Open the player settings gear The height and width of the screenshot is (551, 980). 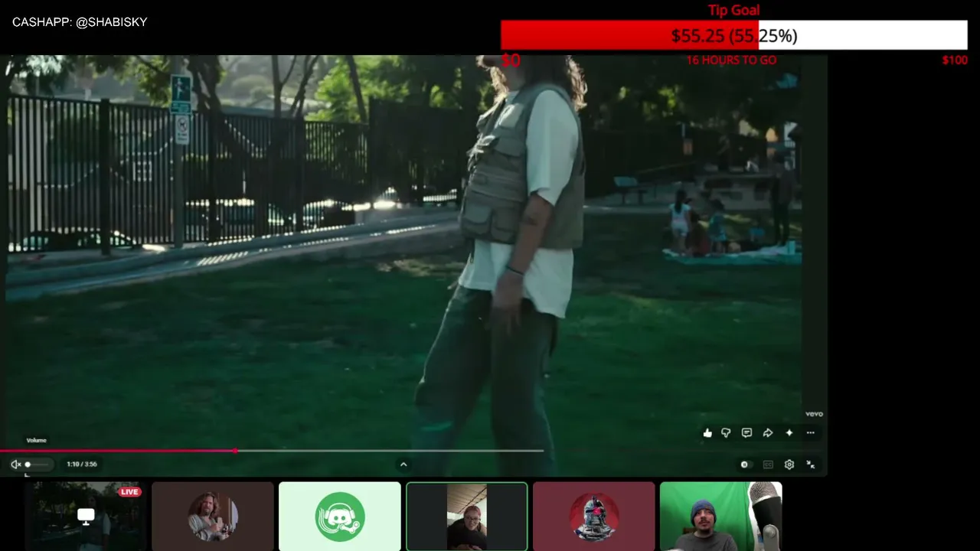click(x=789, y=465)
